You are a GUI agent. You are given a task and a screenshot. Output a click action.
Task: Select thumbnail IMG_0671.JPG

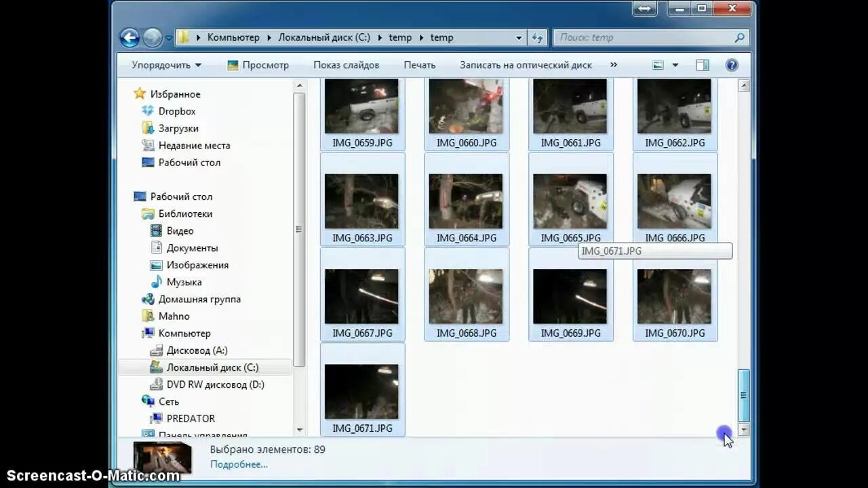362,390
